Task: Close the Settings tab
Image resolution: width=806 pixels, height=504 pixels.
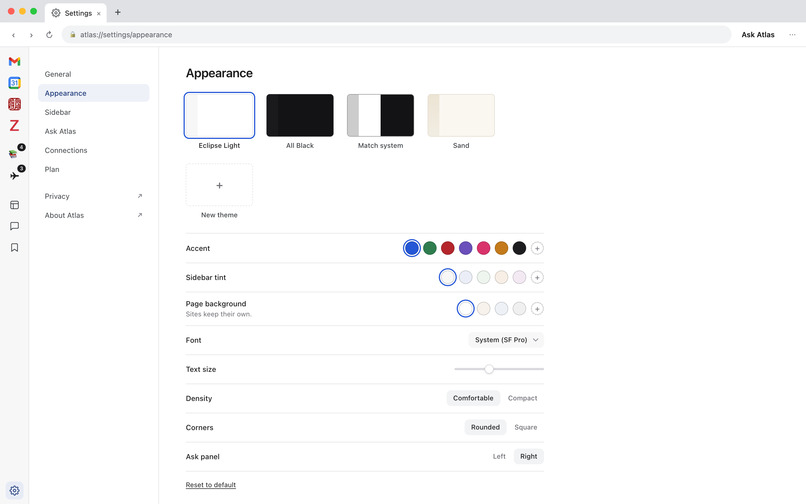Action: [x=99, y=13]
